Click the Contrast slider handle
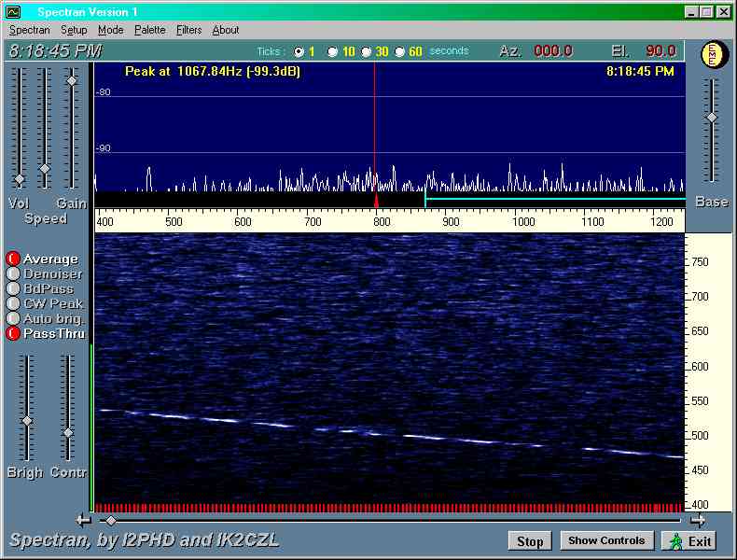This screenshot has height=560, width=737. click(68, 432)
